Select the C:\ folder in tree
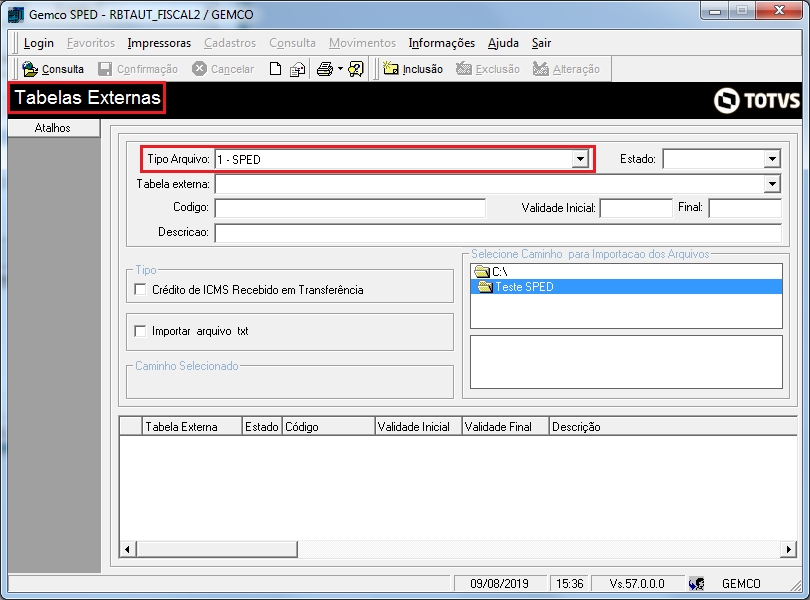 (491, 271)
